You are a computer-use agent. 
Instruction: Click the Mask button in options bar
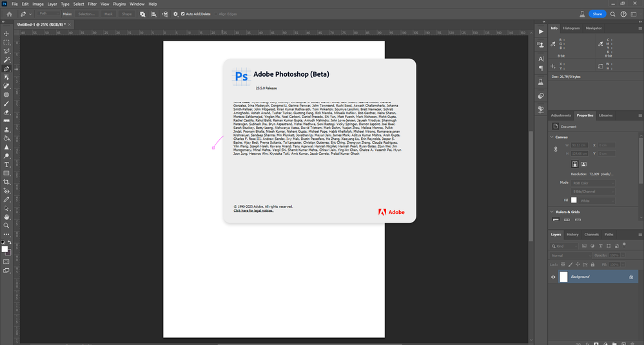(x=108, y=14)
